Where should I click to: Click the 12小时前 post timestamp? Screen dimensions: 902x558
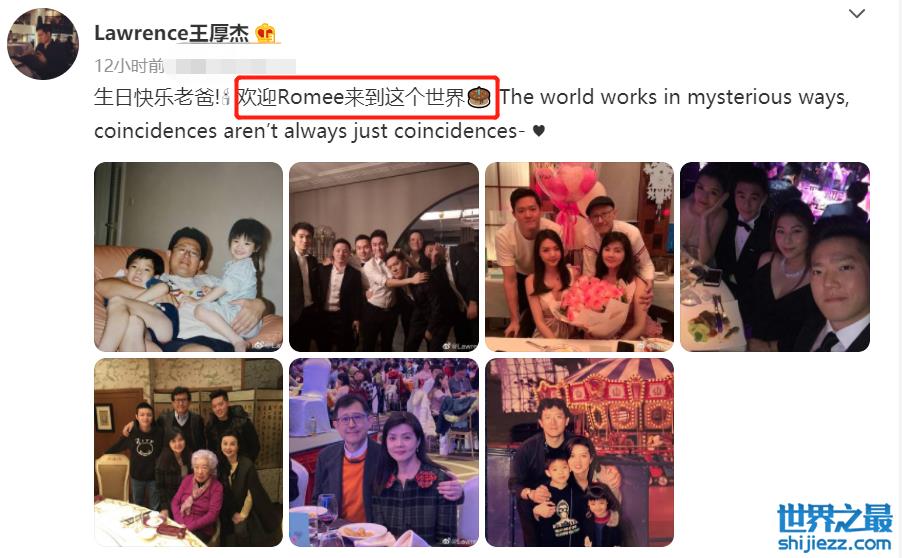tap(129, 66)
